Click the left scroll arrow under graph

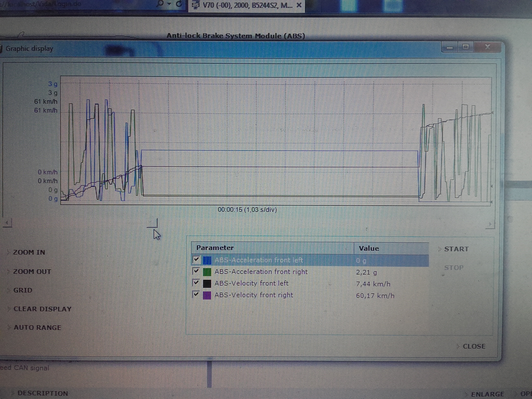pyautogui.click(x=7, y=223)
